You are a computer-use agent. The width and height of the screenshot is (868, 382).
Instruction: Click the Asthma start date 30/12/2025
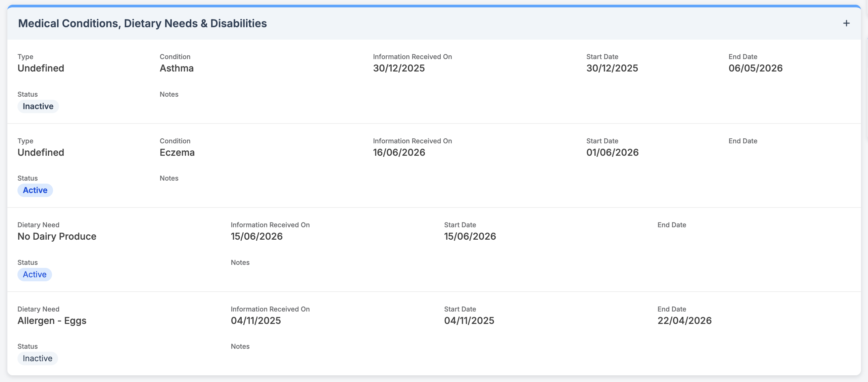pyautogui.click(x=612, y=68)
